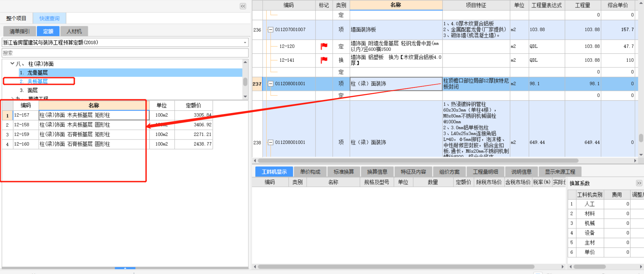
Task: Collapse row 237 item 011208001001
Action: [x=270, y=84]
